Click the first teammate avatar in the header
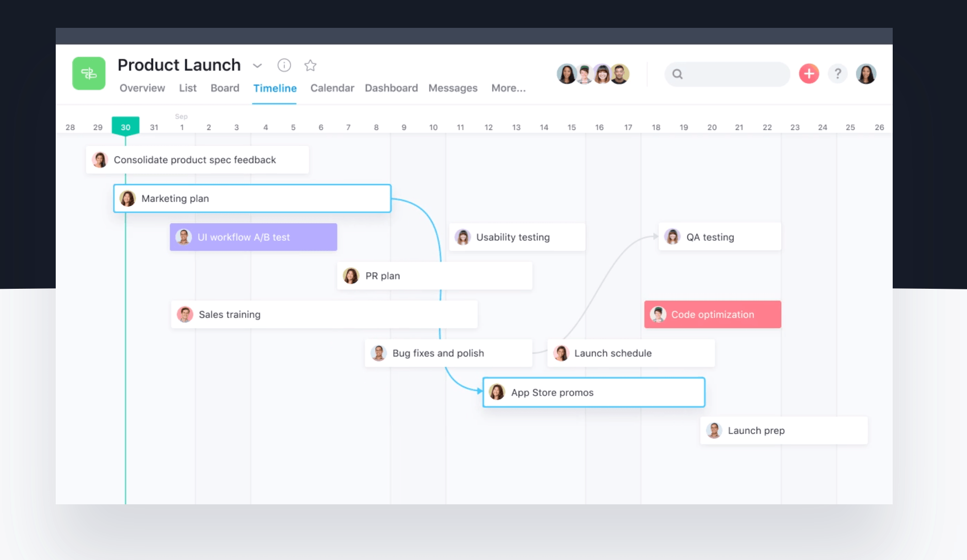Viewport: 967px width, 560px height. coord(567,74)
